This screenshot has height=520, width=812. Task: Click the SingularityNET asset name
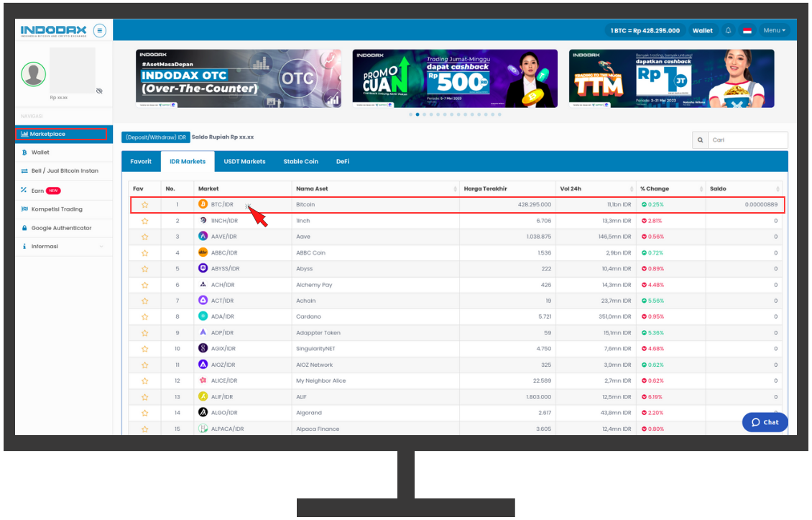315,348
